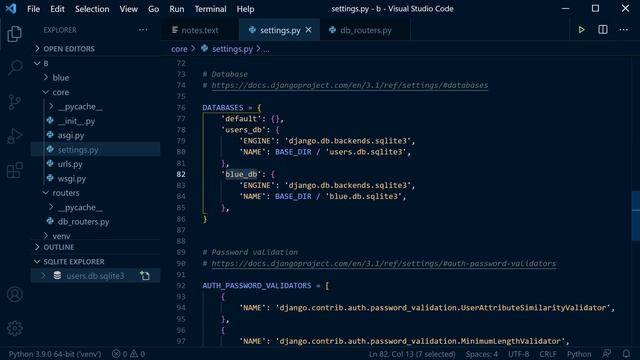Expand __pycache__ folder under routers
Screen dimensions: 640x360
pos(51,207)
